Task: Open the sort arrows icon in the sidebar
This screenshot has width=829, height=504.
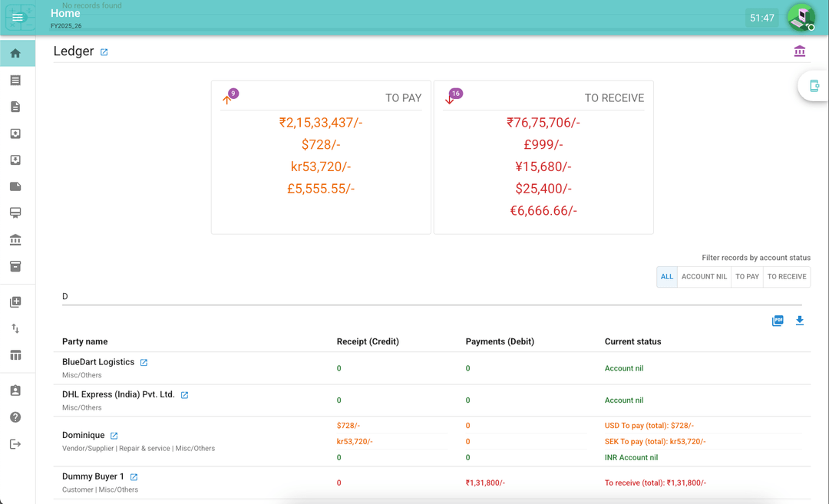Action: coord(16,328)
